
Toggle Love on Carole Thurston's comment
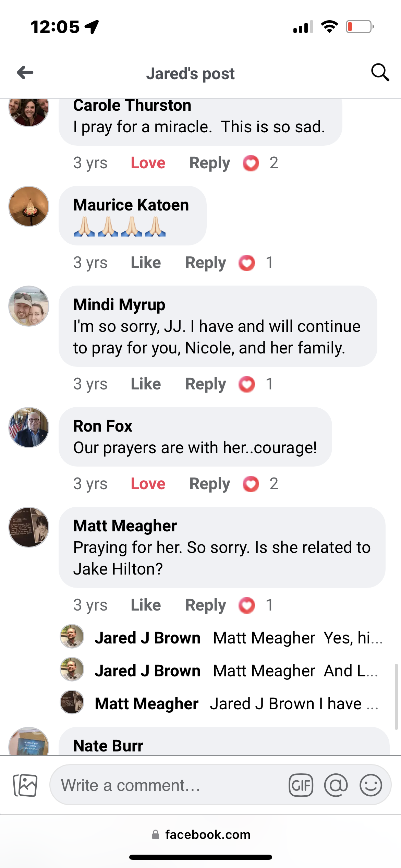[x=148, y=163]
